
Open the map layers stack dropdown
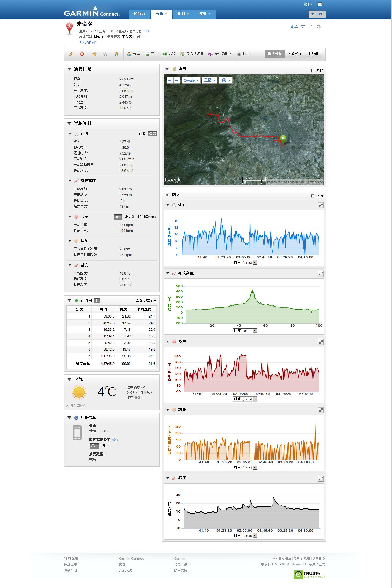click(225, 80)
